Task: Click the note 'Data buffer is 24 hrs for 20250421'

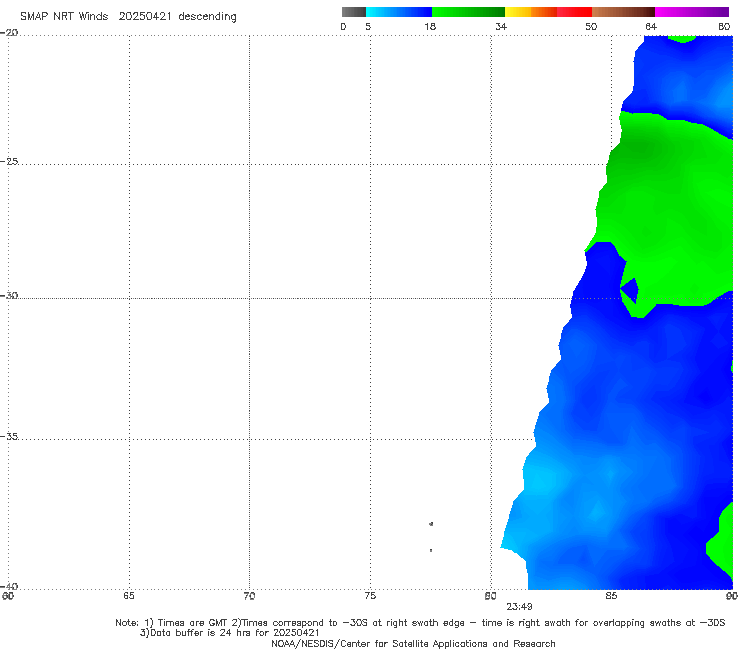Action: click(230, 633)
